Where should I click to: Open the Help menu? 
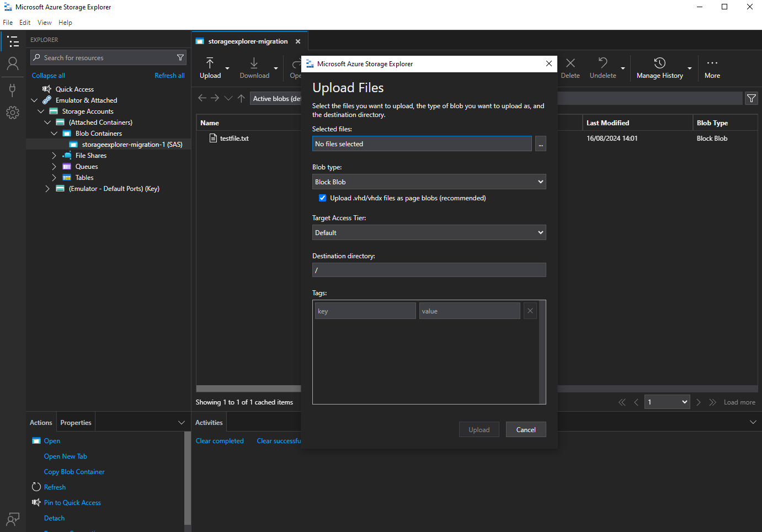tap(65, 23)
